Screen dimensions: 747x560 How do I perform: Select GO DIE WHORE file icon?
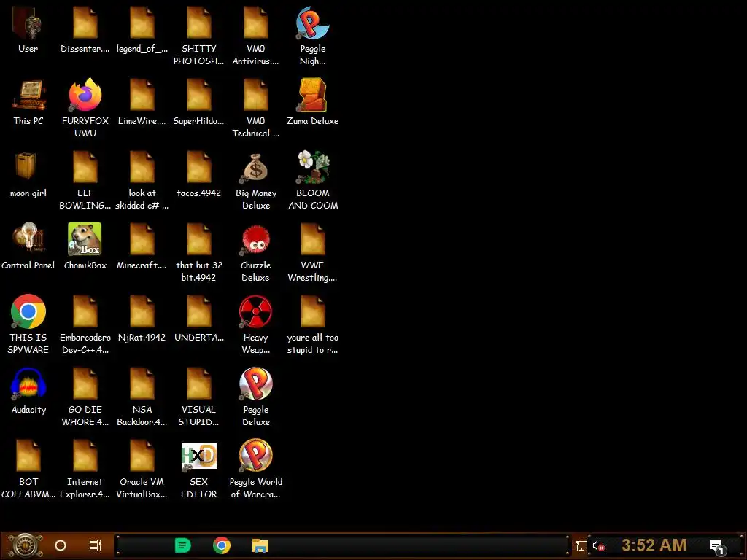85,384
